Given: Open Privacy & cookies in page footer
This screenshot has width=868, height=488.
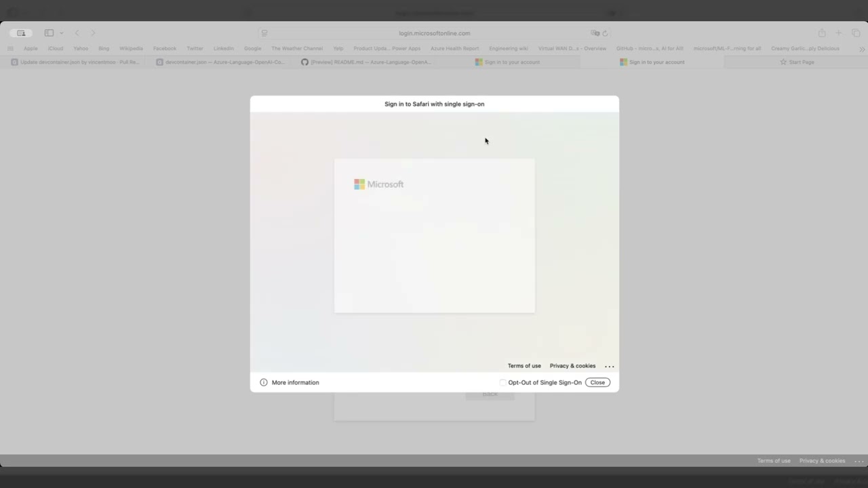Looking at the screenshot, I should coord(822,461).
